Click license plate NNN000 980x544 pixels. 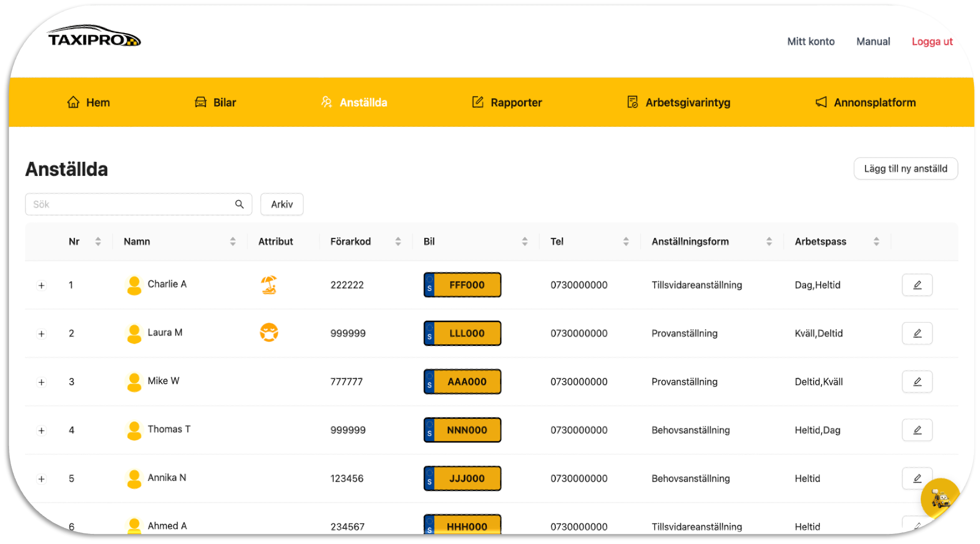pyautogui.click(x=462, y=430)
